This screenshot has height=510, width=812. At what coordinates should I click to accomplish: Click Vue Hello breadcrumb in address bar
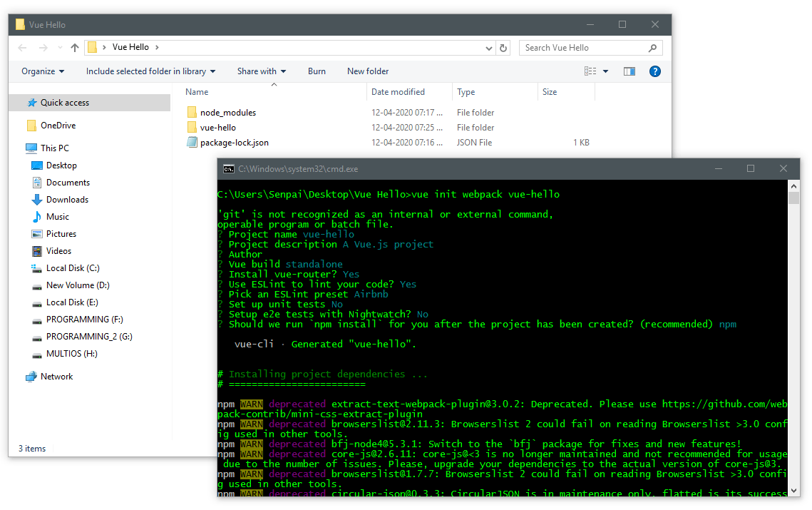click(x=130, y=47)
